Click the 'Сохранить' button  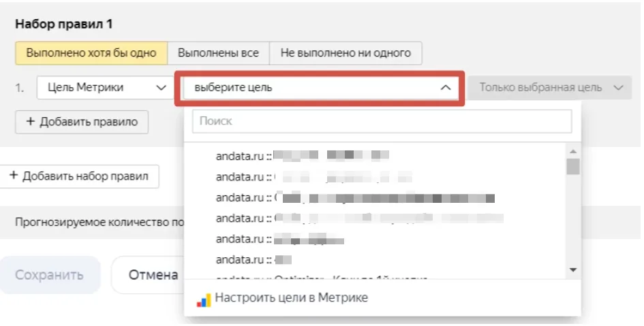point(50,275)
